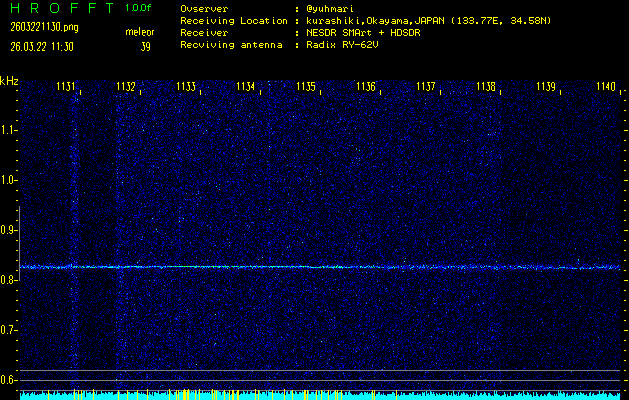
Task: Click the 1.0 frequency axis label
Action: [x=9, y=180]
